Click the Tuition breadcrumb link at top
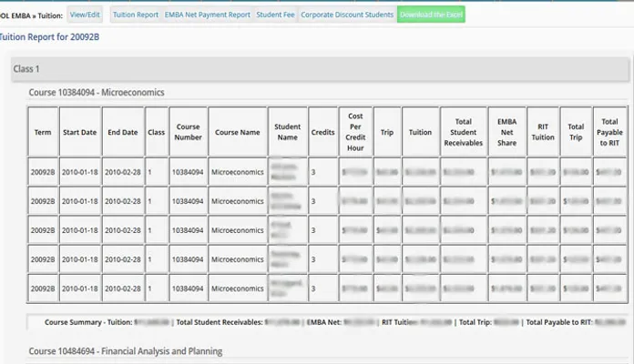The image size is (634, 364). pyautogui.click(x=50, y=15)
